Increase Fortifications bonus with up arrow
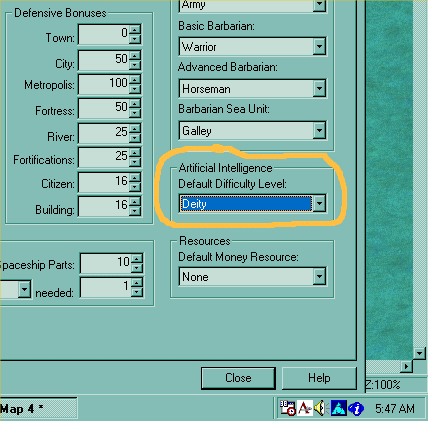This screenshot has height=421, width=428. [135, 153]
